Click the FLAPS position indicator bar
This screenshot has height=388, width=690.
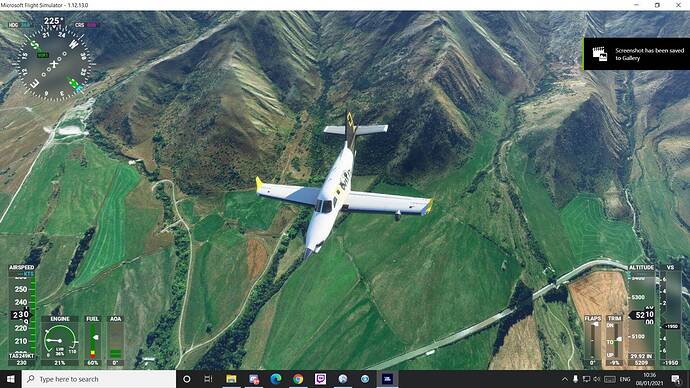point(593,340)
